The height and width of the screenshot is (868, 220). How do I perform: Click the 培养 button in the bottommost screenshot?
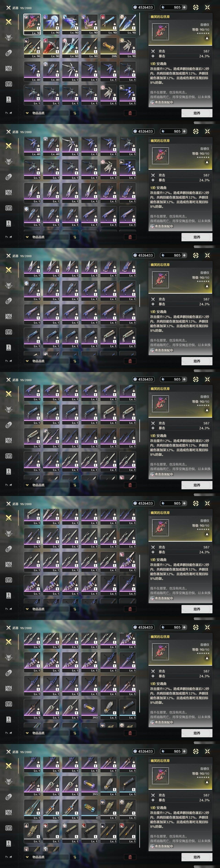197,857
